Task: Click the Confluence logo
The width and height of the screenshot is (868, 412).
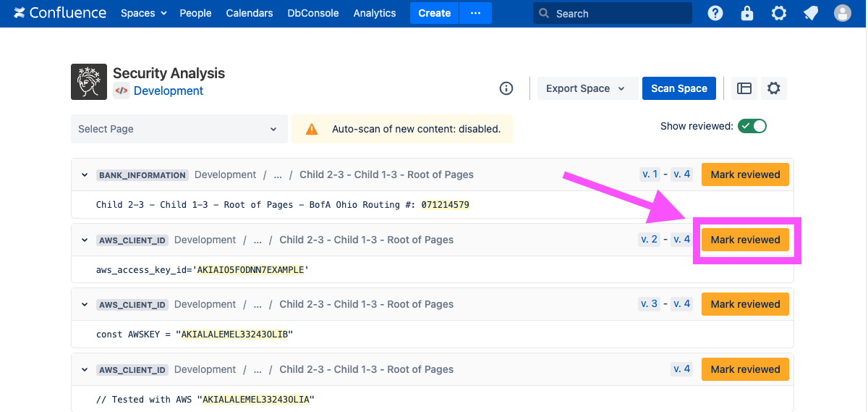Action: click(60, 13)
